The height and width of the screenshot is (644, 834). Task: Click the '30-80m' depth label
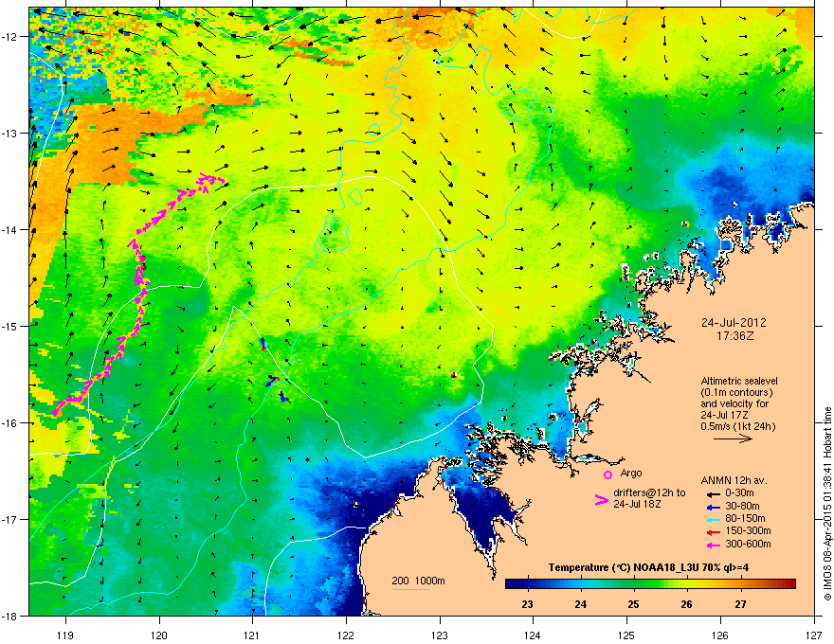pos(742,507)
